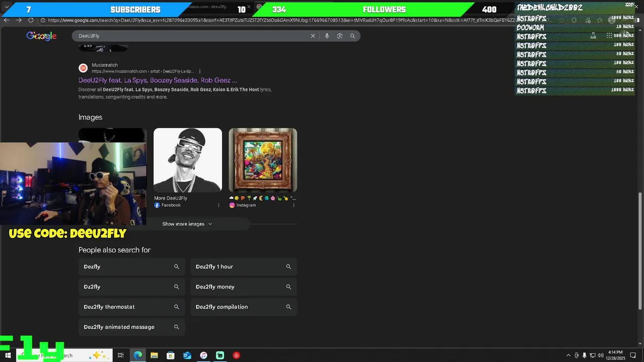The width and height of the screenshot is (644, 362).
Task: Open iTunes music app on taskbar
Action: point(203,355)
